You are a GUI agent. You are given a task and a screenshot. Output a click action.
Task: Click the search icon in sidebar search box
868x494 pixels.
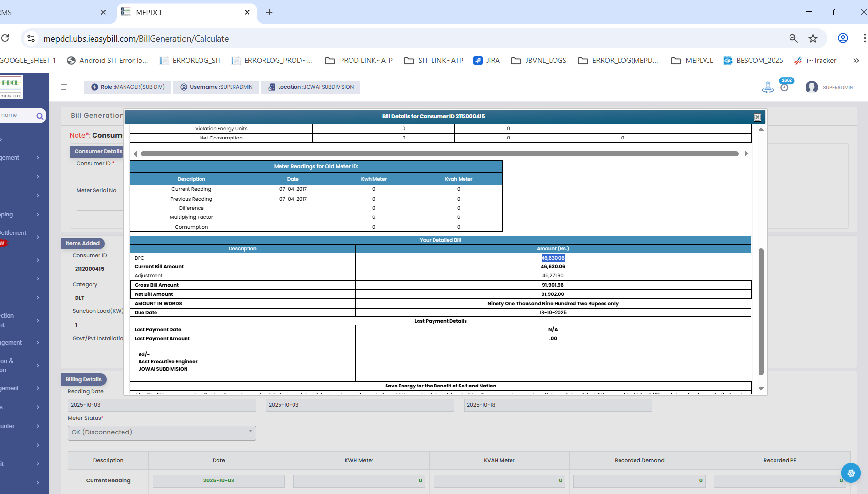tap(40, 116)
